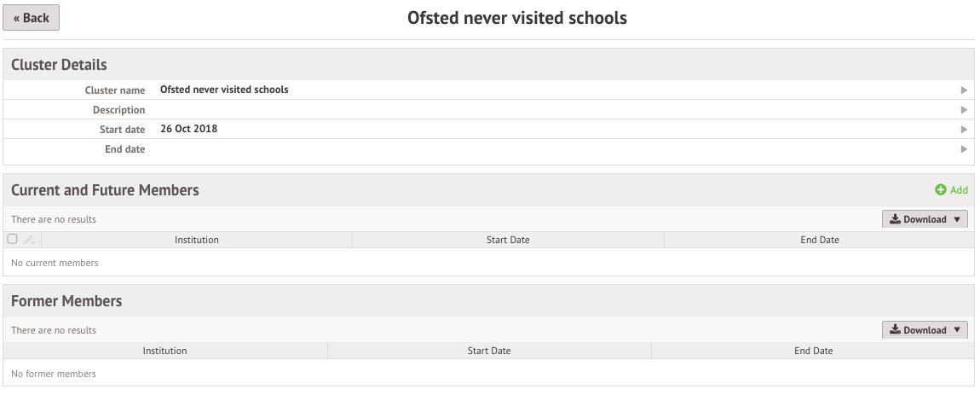Sort current members by Start Date column
The width and height of the screenshot is (980, 395).
click(508, 240)
